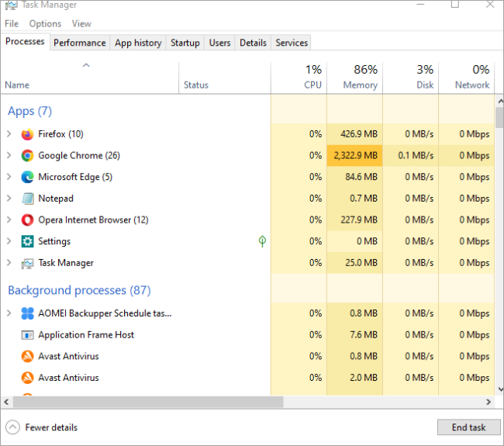Open the View menu
This screenshot has width=504, height=446.
pos(81,24)
